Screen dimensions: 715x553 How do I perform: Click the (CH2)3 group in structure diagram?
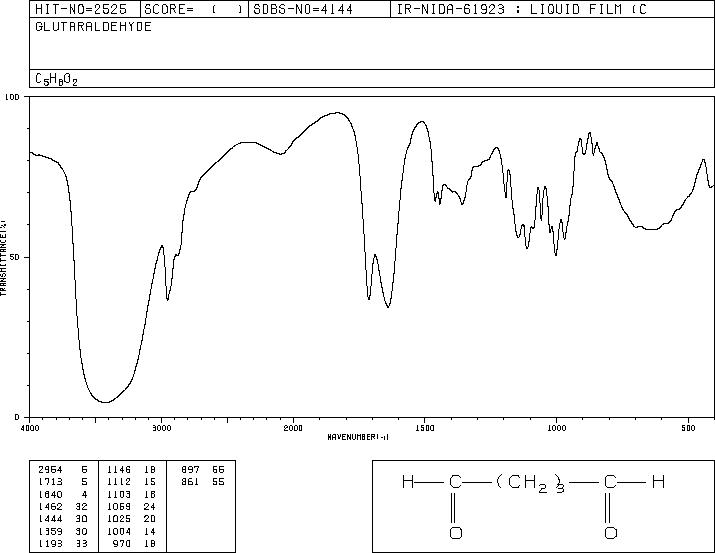click(530, 483)
